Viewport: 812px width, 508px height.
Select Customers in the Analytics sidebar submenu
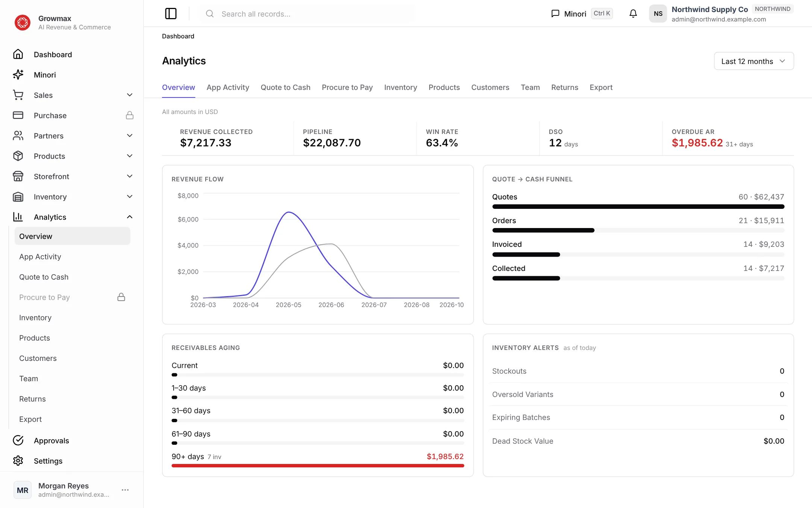[x=73, y=358]
